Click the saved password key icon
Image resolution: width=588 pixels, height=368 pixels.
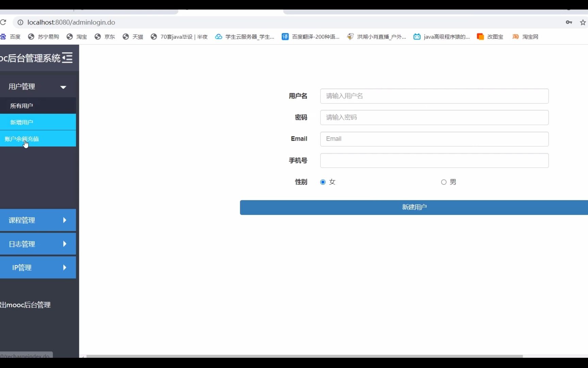click(569, 22)
